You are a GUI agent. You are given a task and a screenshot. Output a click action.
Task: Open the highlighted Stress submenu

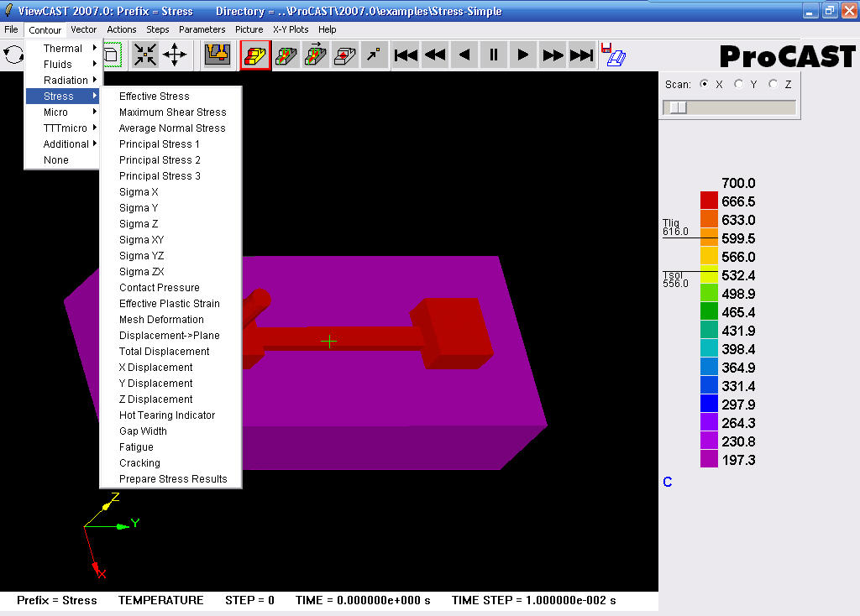62,96
